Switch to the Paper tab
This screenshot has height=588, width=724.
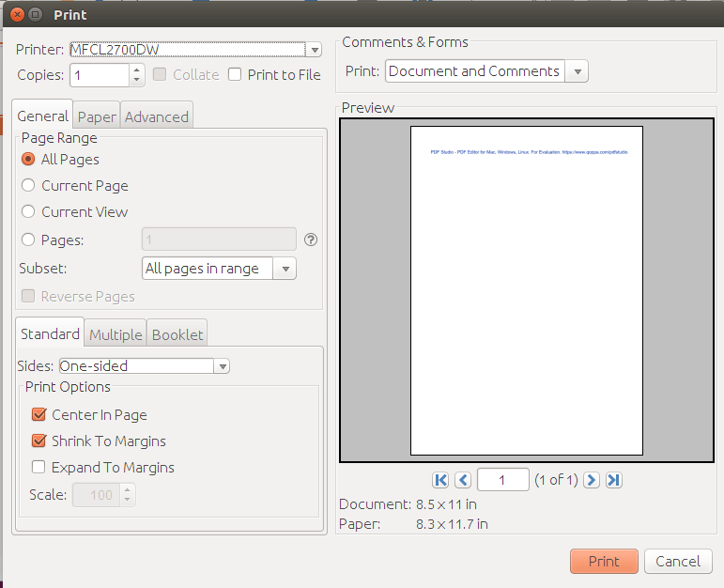(x=97, y=116)
